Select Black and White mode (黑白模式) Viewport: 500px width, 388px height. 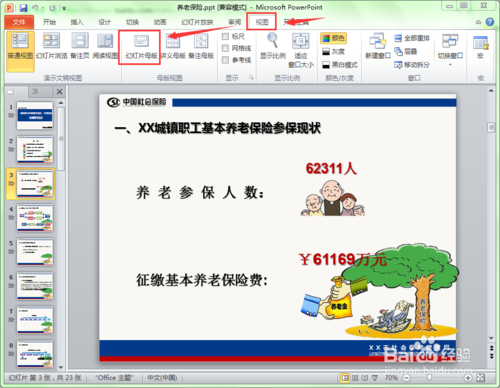pyautogui.click(x=340, y=65)
